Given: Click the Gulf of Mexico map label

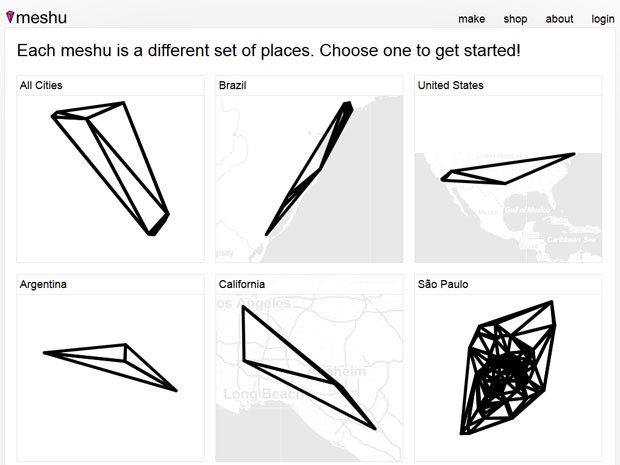Looking at the screenshot, I should [x=527, y=210].
